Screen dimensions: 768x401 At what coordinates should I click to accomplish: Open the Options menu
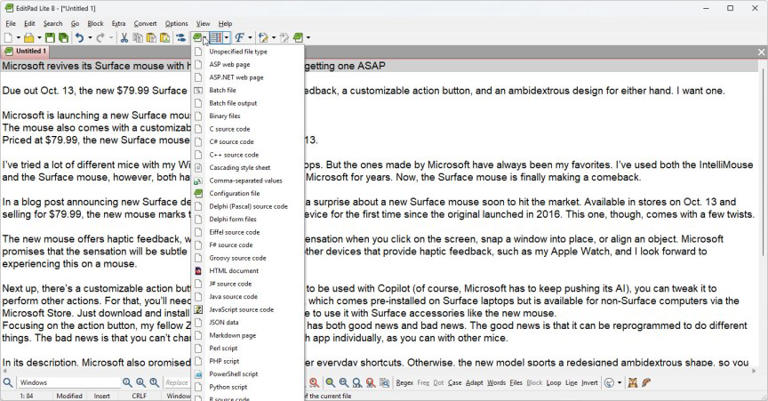tap(176, 24)
